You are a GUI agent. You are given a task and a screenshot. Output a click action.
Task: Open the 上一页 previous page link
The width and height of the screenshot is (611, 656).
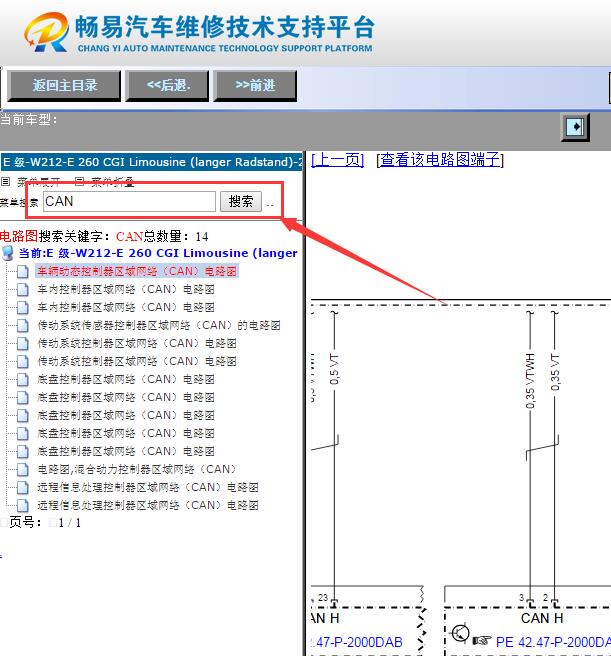(337, 160)
